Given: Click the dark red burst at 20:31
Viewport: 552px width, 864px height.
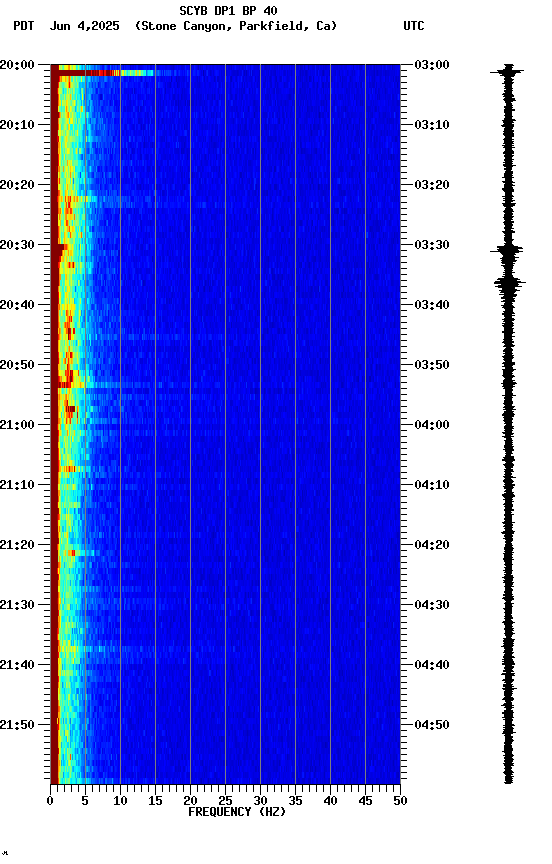Looking at the screenshot, I should pos(58,250).
